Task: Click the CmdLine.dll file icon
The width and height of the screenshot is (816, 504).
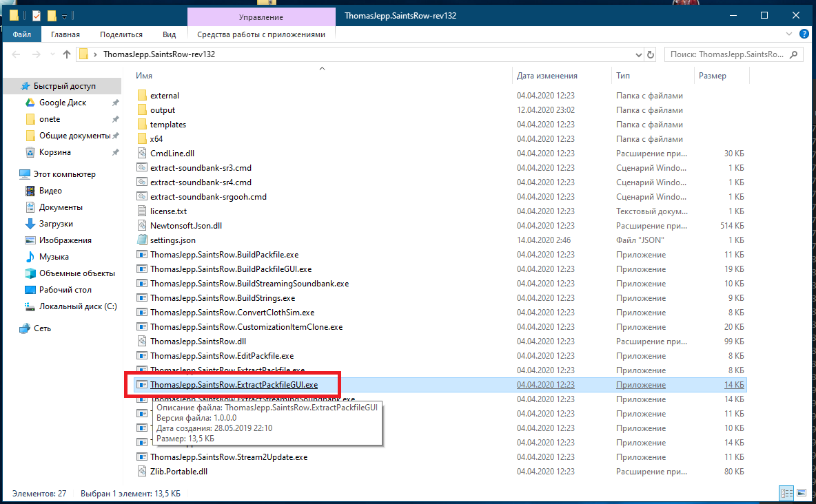Action: point(141,154)
